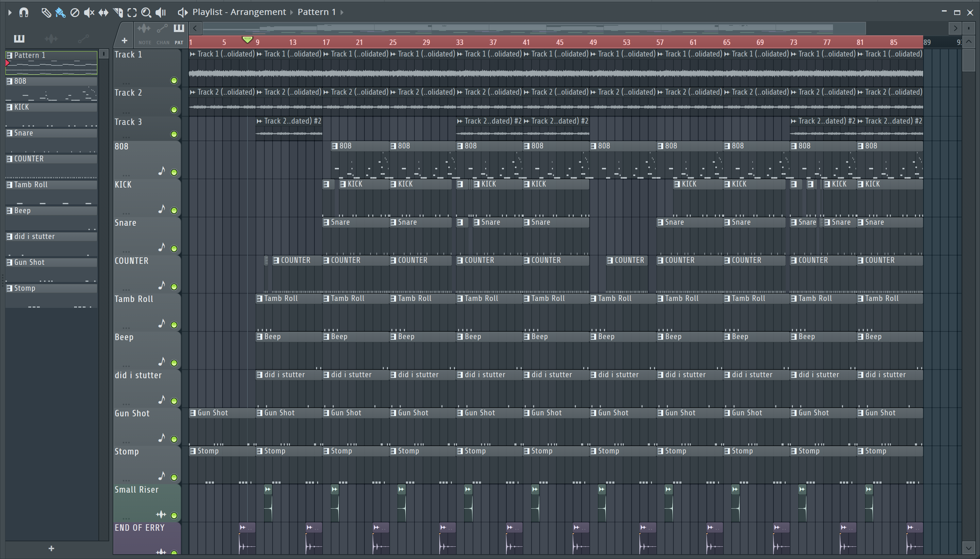This screenshot has width=980, height=559.
Task: Click the speaker icon before Playlist title
Action: point(183,13)
